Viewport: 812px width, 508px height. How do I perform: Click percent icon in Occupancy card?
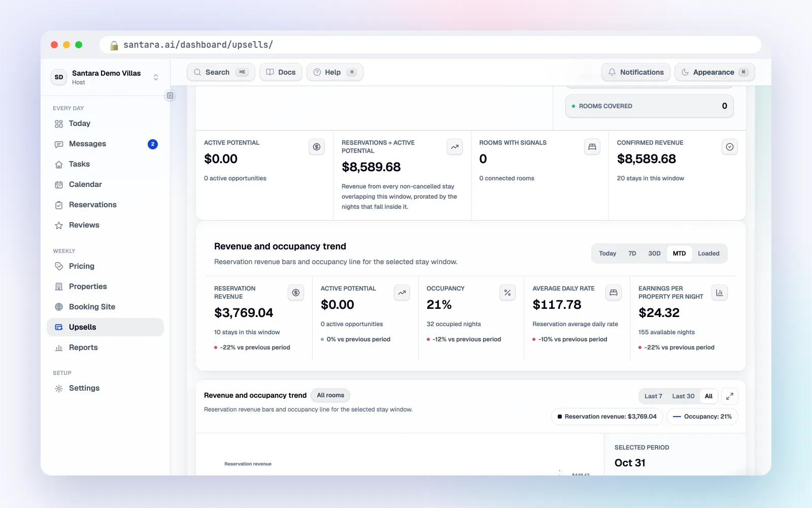coord(507,293)
